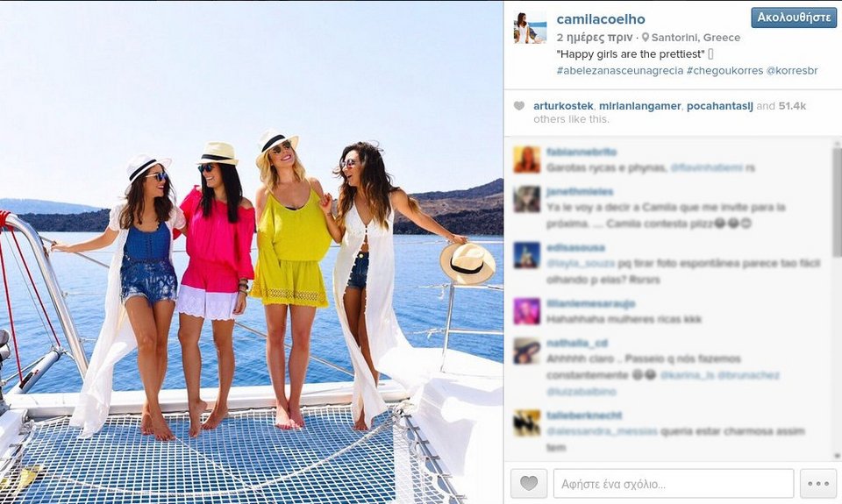Click first commenter's avatar thumbnail
The image size is (842, 504).
point(527,160)
